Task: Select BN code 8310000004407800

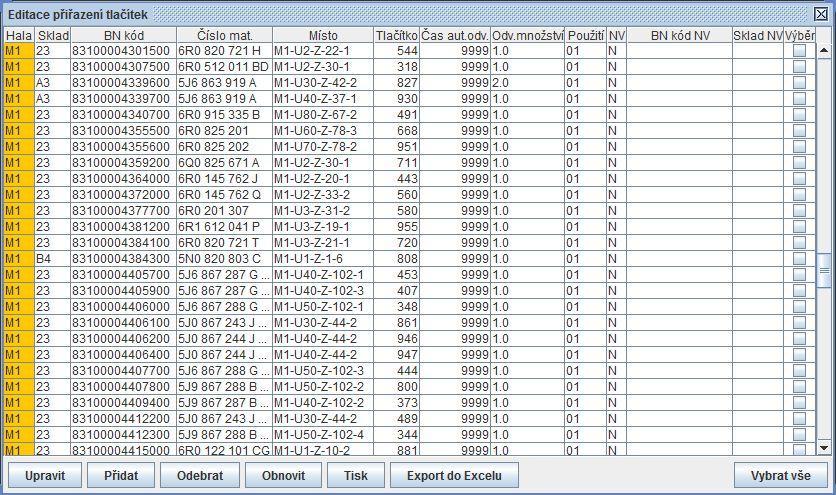Action: pos(124,387)
